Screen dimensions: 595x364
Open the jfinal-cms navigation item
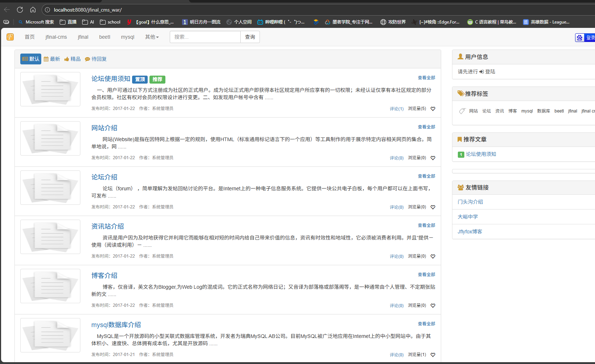pos(56,37)
